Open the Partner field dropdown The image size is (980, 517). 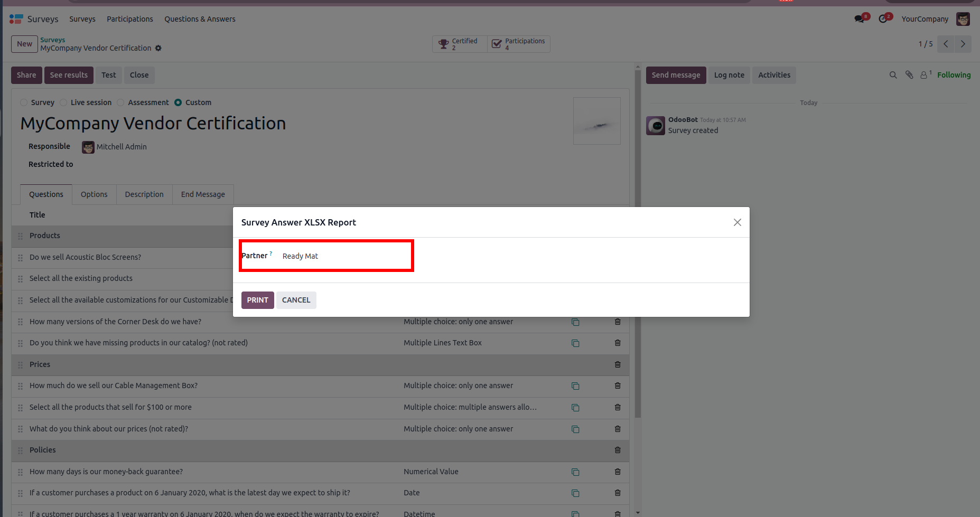click(343, 256)
